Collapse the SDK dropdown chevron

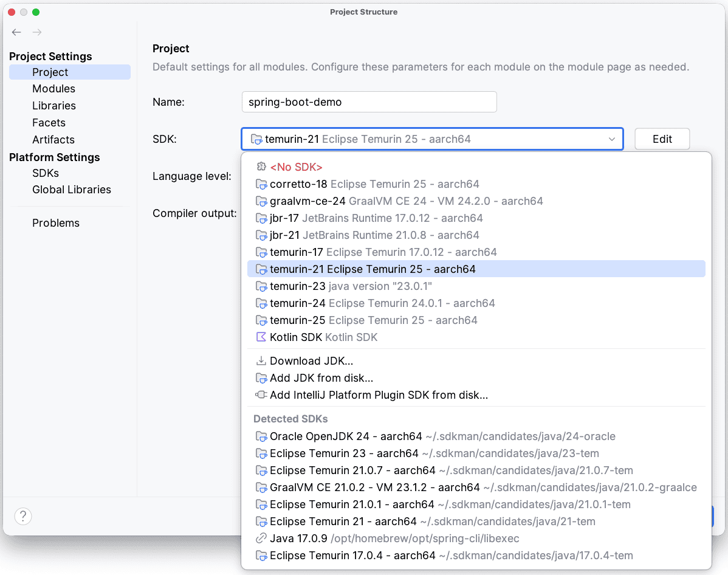pos(612,139)
